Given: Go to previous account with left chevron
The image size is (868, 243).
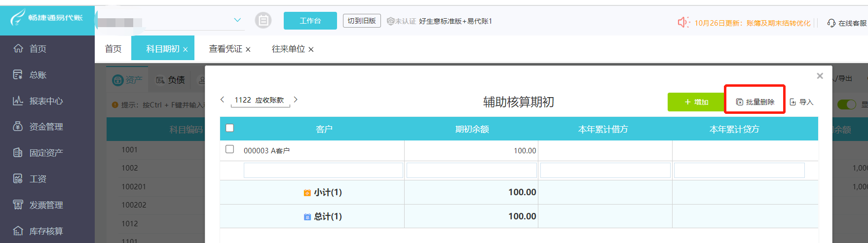Looking at the screenshot, I should 223,100.
